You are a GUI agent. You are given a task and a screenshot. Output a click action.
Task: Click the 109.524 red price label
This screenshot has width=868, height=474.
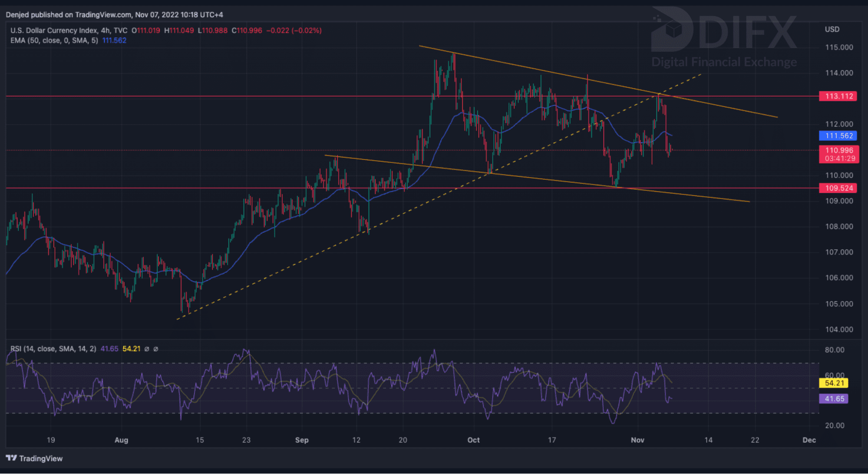coord(838,188)
